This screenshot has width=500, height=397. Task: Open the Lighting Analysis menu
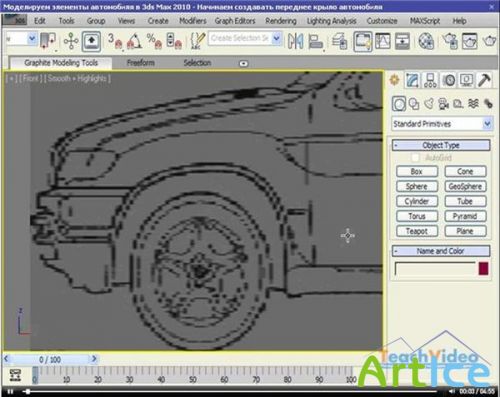click(x=331, y=21)
